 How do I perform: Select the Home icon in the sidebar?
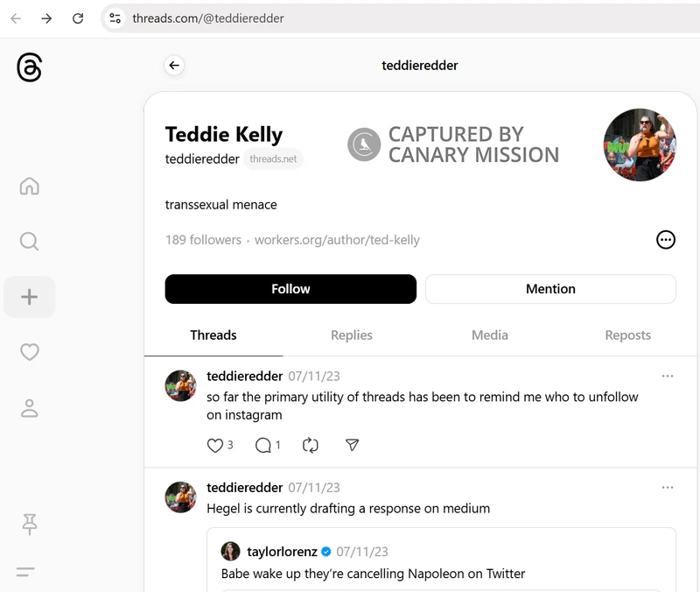click(30, 187)
